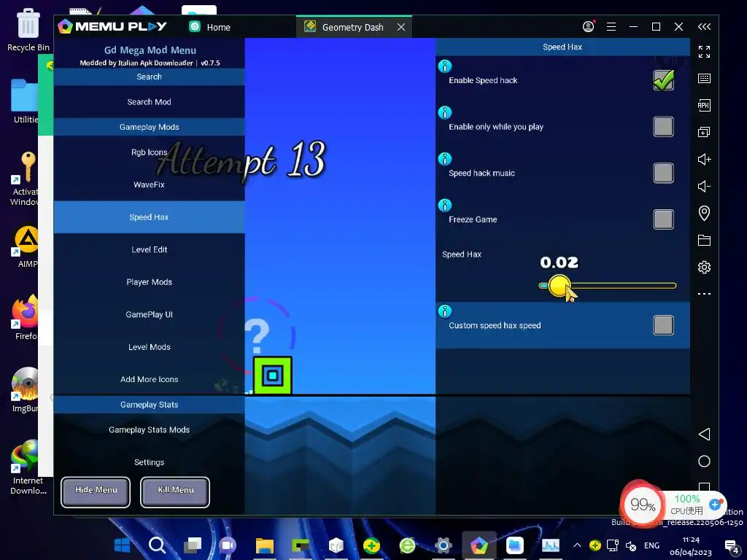Show hidden tray icons chevron
Image resolution: width=747 pixels, height=560 pixels.
(577, 545)
